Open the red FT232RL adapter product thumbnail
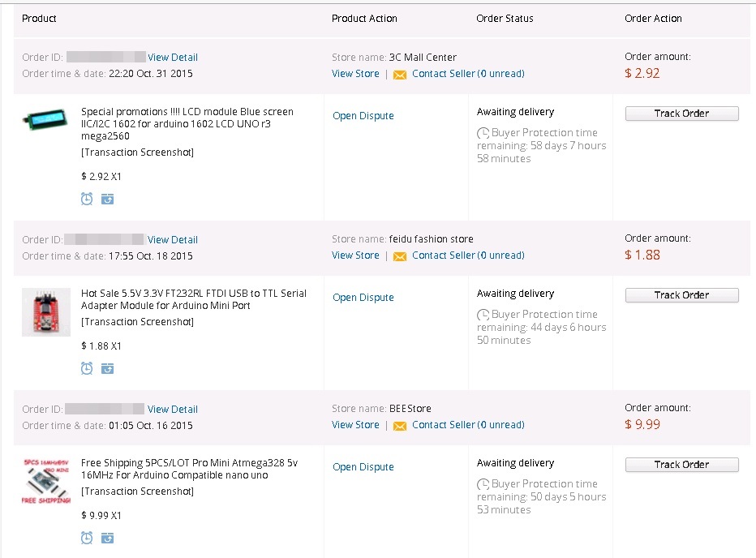This screenshot has height=558, width=756. [45, 311]
